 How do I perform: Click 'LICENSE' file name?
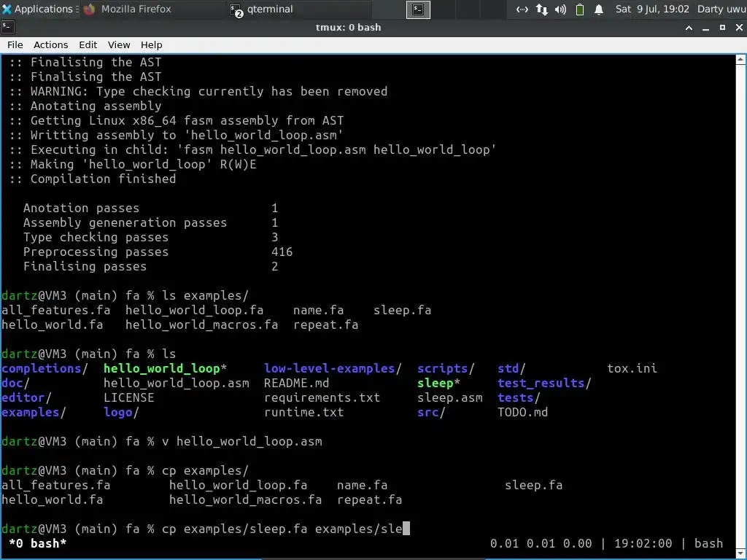click(128, 397)
